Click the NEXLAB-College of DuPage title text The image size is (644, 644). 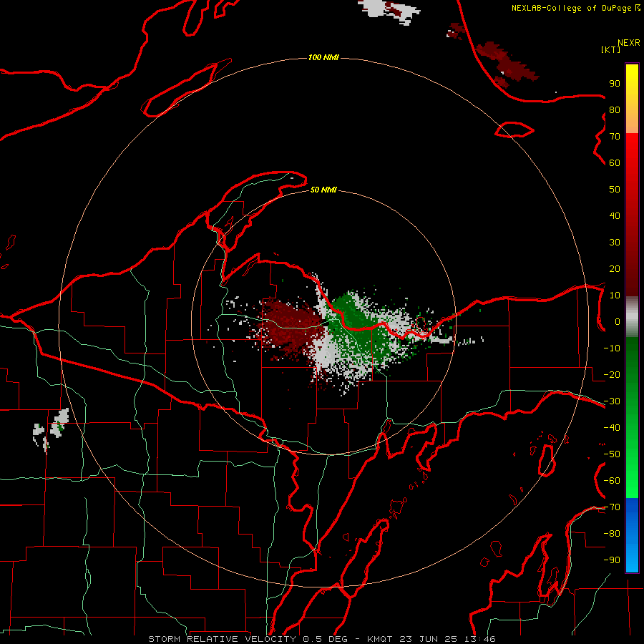click(572, 8)
